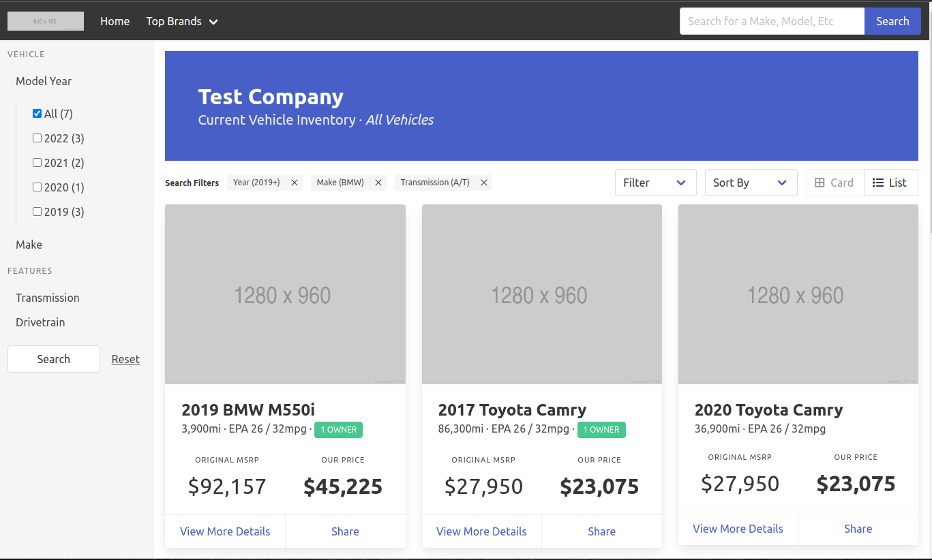Remove the Transmission (A/T) filter chip
Viewport: 932px width, 560px height.
[484, 183]
